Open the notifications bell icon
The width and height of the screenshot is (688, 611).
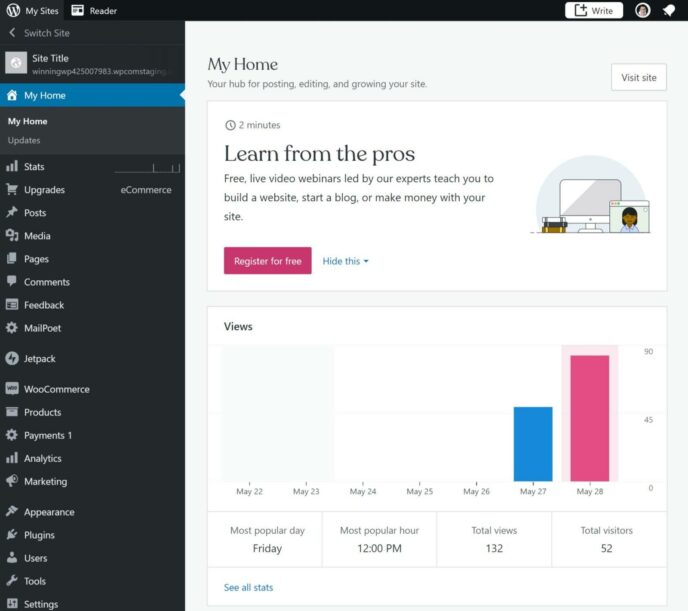tap(669, 11)
